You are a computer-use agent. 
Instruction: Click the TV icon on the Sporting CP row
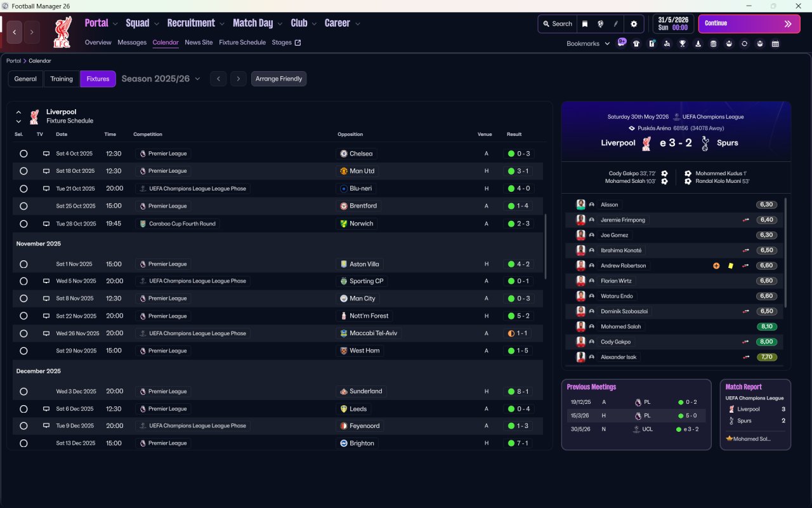(46, 281)
